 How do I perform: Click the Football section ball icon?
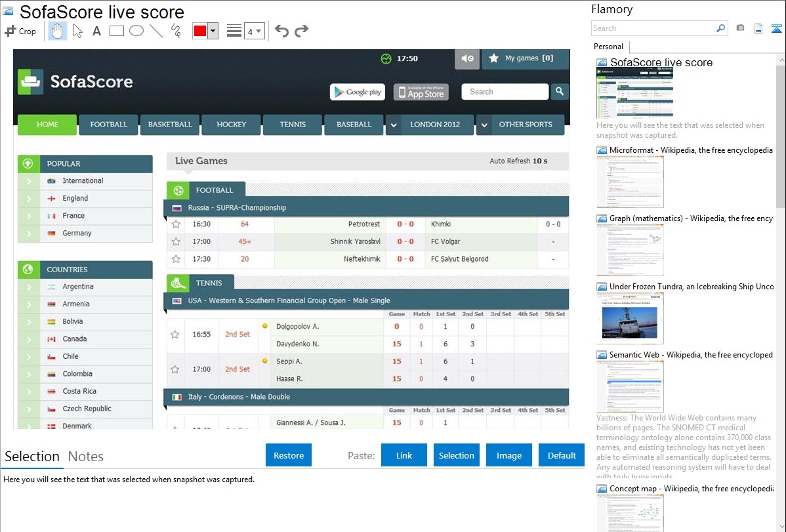click(178, 190)
